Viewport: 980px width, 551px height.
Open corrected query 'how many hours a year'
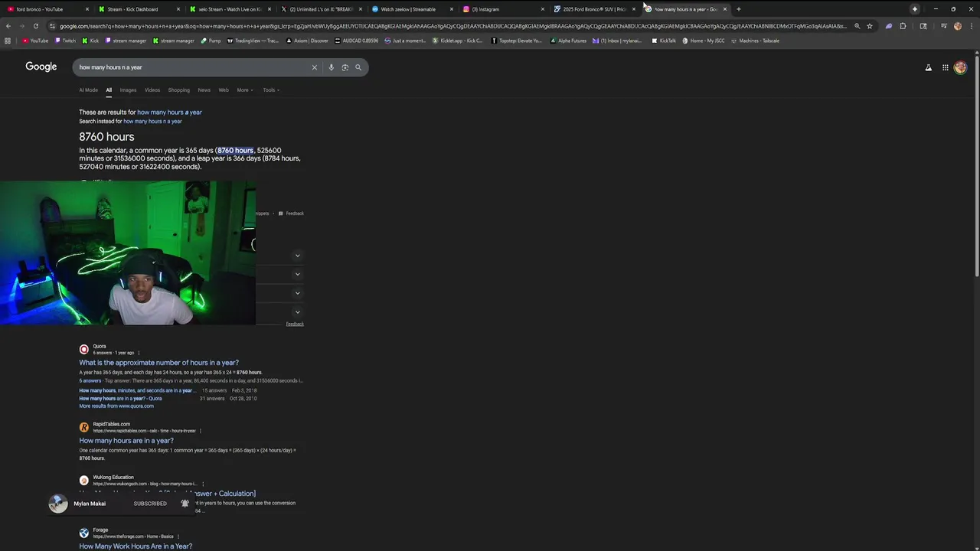coord(169,112)
